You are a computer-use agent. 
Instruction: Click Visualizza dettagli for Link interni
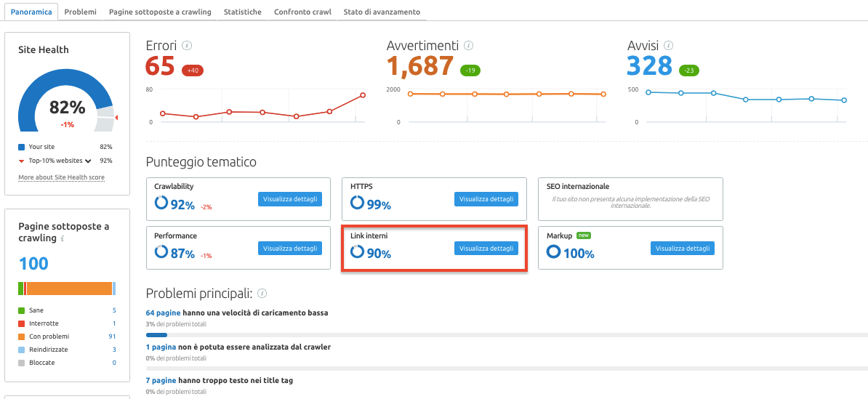[486, 249]
